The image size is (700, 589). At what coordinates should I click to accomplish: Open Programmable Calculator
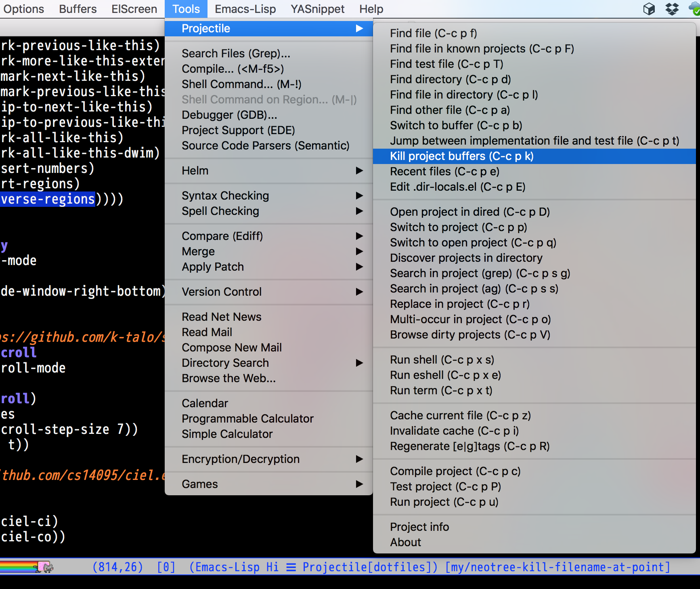pyautogui.click(x=269, y=419)
